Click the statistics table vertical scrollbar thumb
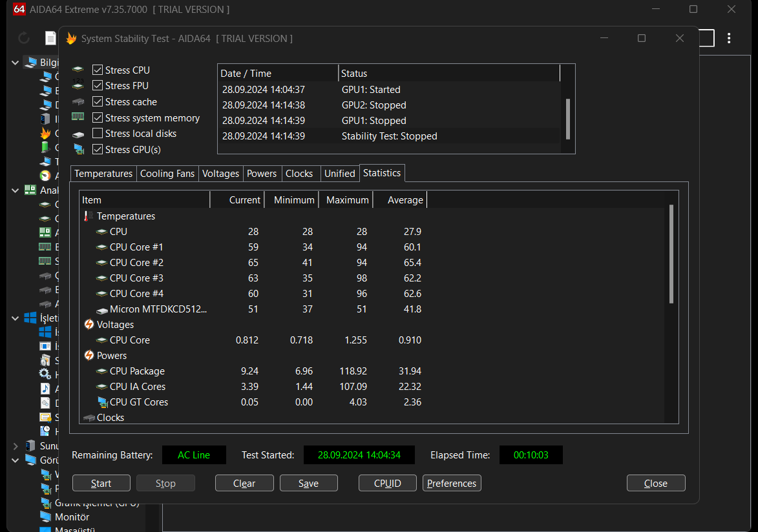This screenshot has height=532, width=758. [x=671, y=254]
